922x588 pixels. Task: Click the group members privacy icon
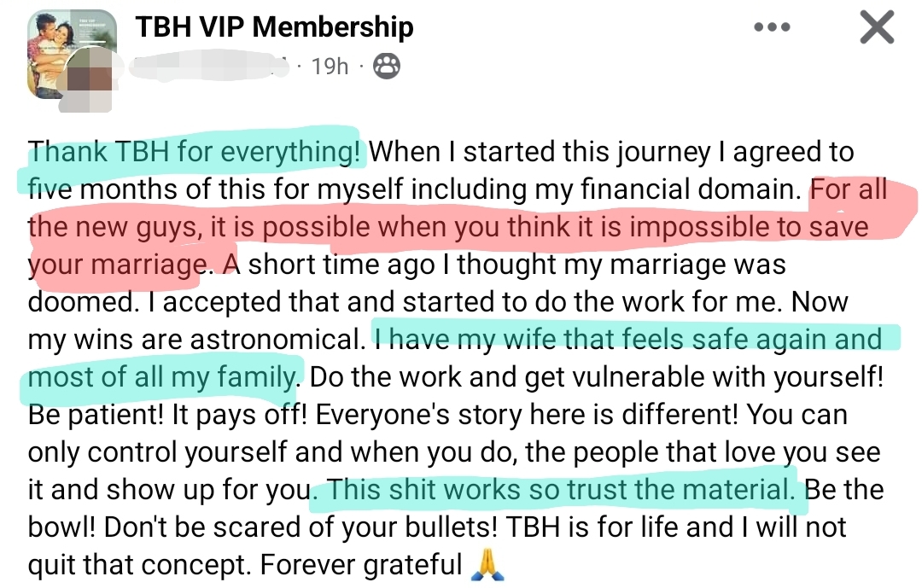pos(388,66)
